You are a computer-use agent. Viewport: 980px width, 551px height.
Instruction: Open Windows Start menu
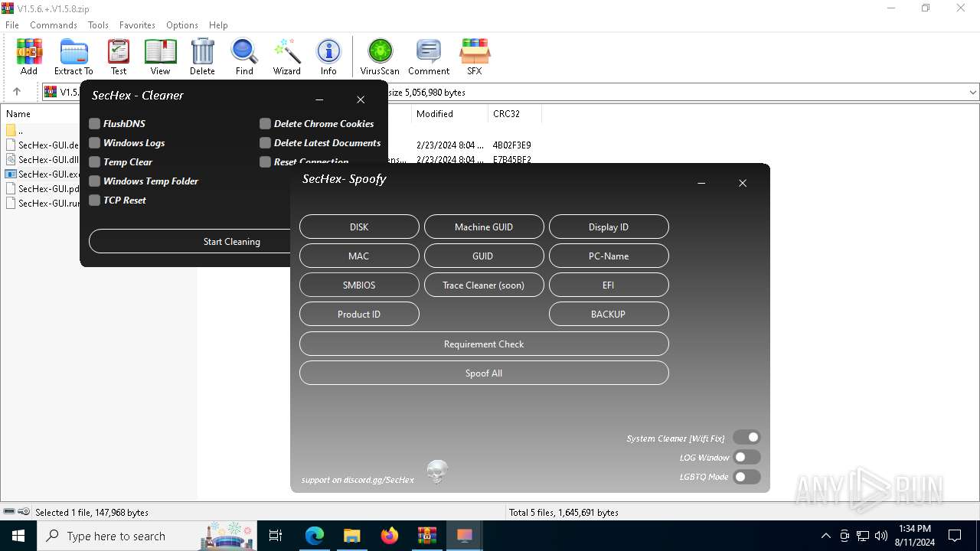[x=18, y=536]
